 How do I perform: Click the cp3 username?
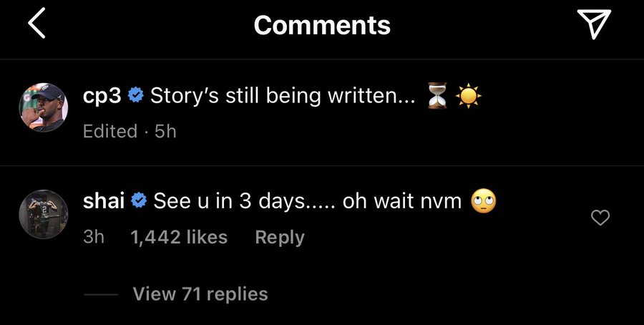coord(101,97)
